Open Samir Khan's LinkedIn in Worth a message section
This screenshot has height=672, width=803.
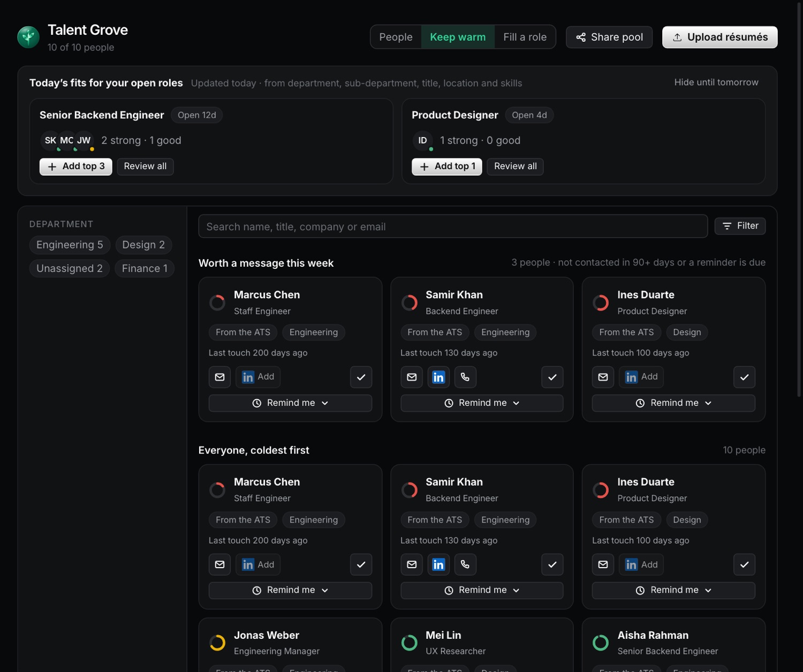438,377
